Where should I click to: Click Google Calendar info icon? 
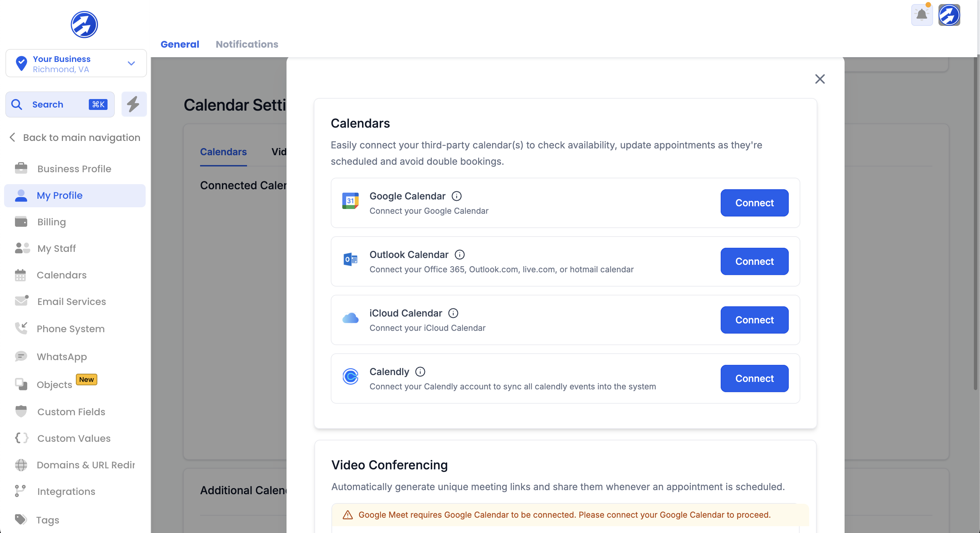tap(457, 196)
